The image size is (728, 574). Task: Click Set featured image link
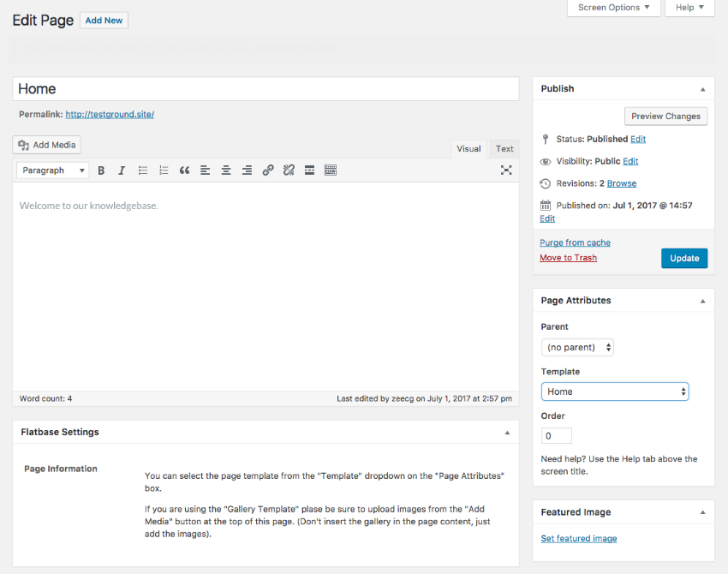click(579, 539)
